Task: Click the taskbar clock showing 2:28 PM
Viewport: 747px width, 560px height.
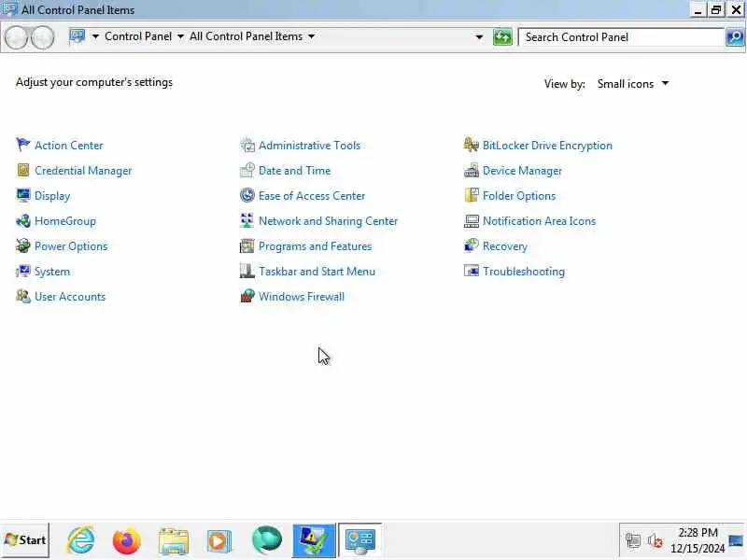Action: tap(698, 540)
